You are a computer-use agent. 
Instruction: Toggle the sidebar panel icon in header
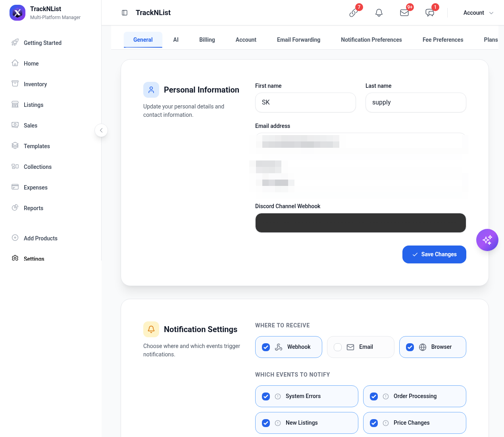click(125, 13)
